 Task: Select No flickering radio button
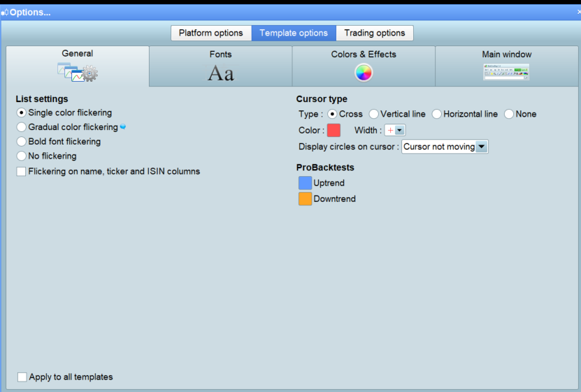[22, 156]
